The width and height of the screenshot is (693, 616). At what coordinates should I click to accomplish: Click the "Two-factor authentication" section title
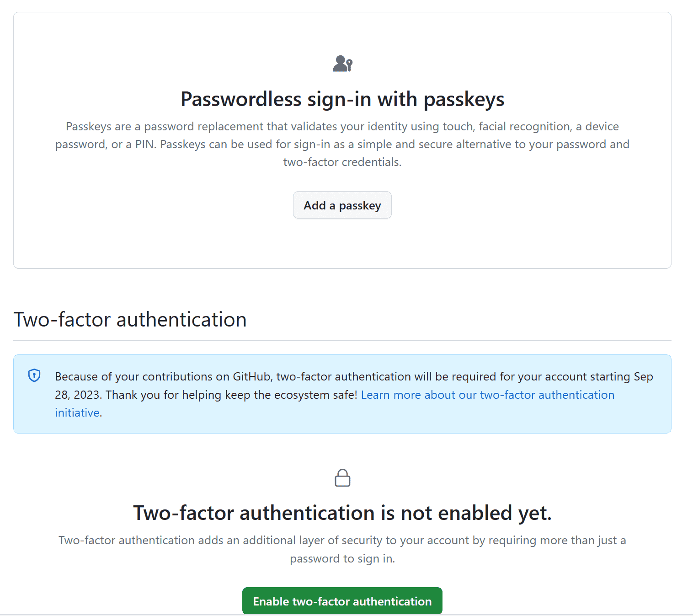point(130,319)
